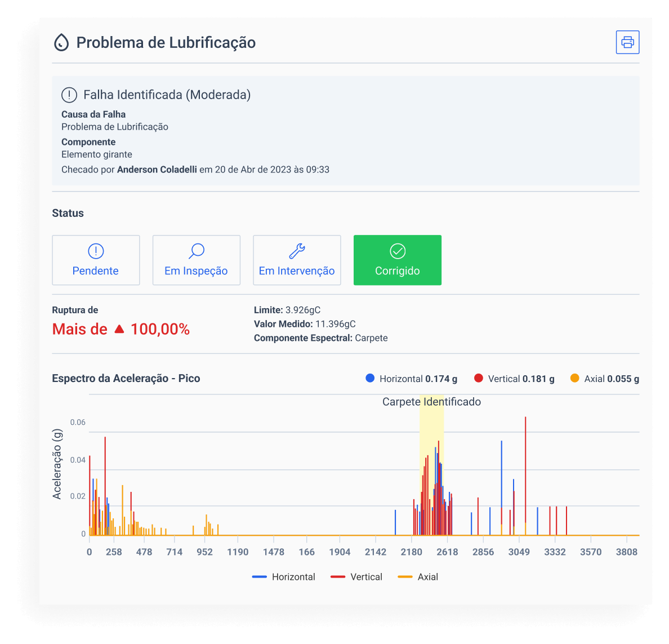
Task: Set status to Pendente
Action: (x=96, y=260)
